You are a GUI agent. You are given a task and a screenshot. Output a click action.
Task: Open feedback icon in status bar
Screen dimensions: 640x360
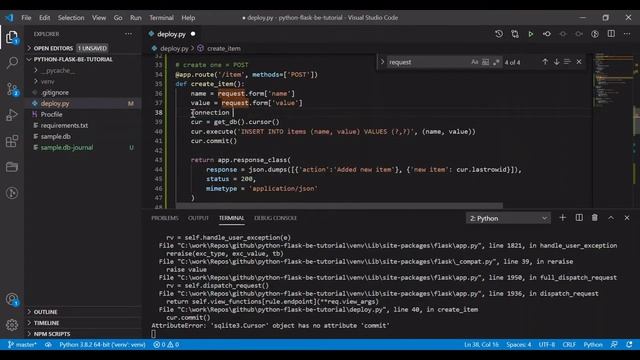pyautogui.click(x=614, y=344)
